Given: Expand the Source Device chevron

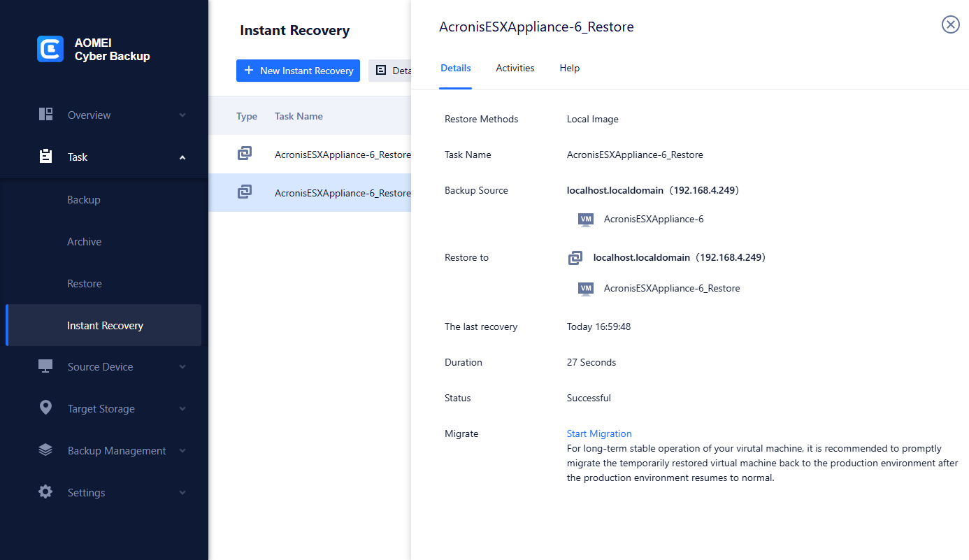Looking at the screenshot, I should click(182, 367).
